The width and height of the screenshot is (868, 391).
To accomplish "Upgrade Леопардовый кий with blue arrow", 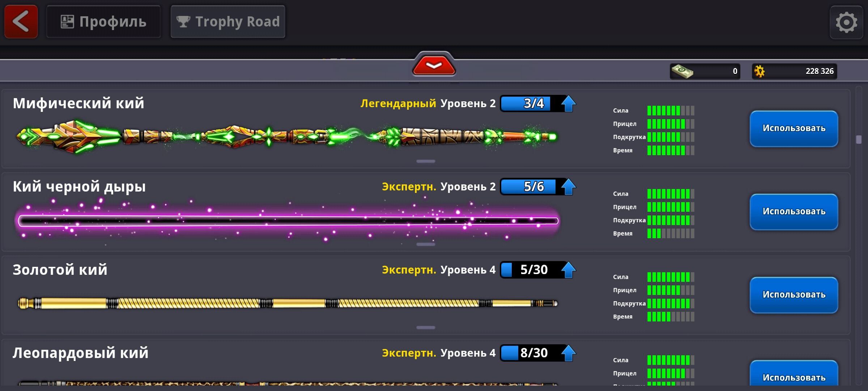I will coord(568,353).
